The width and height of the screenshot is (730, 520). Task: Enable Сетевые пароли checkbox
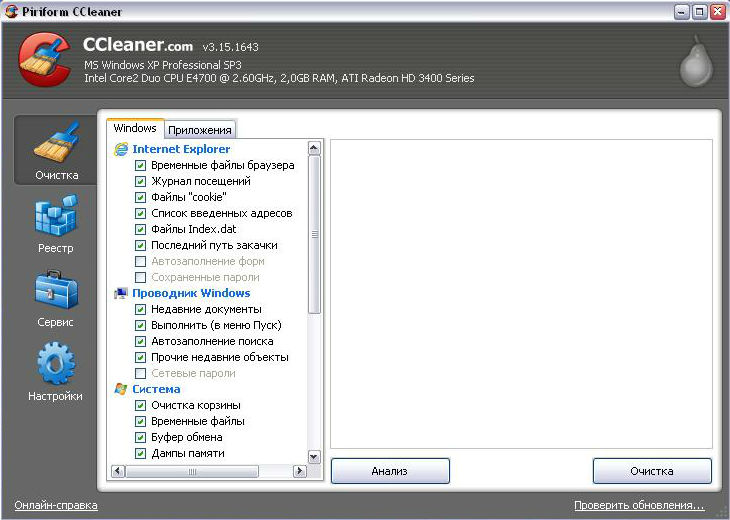[x=140, y=373]
